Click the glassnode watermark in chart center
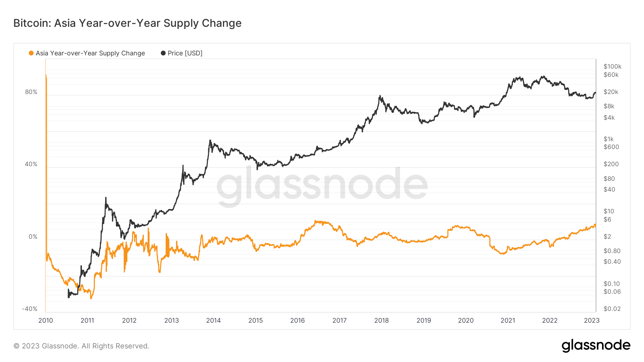Viewport: 644px width, 362px height. [322, 185]
